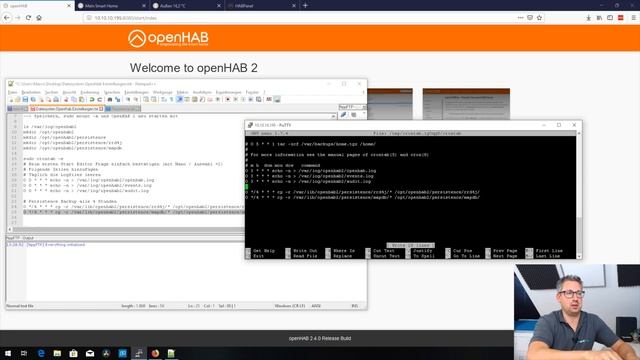
Task: Open Sprachen menu in Notepad++
Action: [x=112, y=92]
